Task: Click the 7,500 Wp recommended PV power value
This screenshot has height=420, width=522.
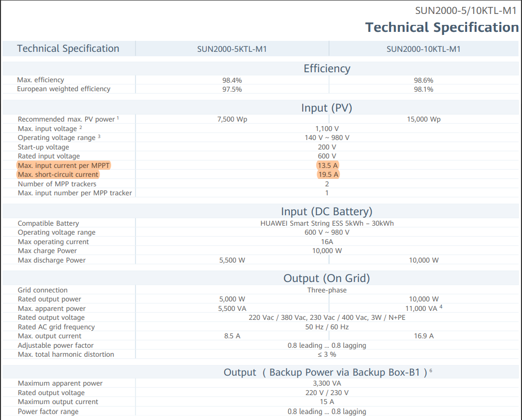Action: 232,119
